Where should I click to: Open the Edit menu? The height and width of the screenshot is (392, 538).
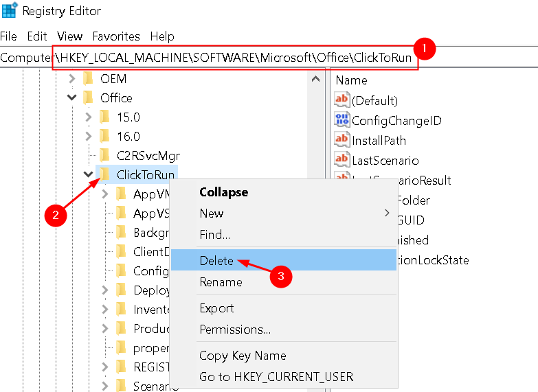tap(36, 36)
